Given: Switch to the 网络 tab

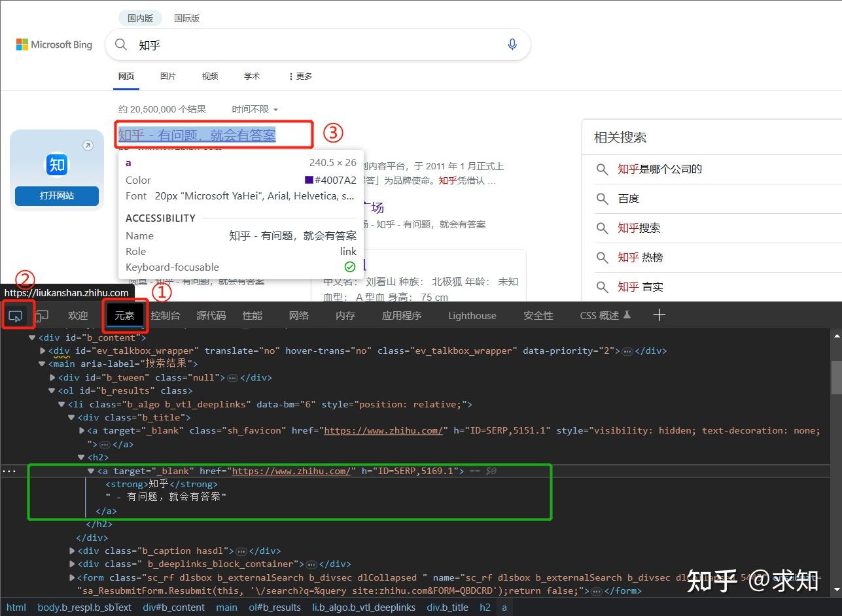Looking at the screenshot, I should 299,315.
